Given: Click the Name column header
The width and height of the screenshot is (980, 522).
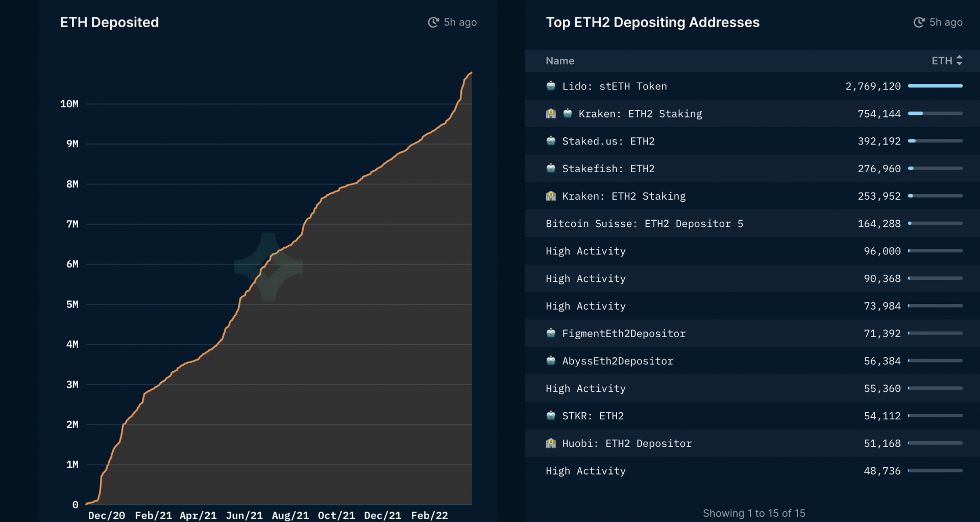Looking at the screenshot, I should click(560, 61).
